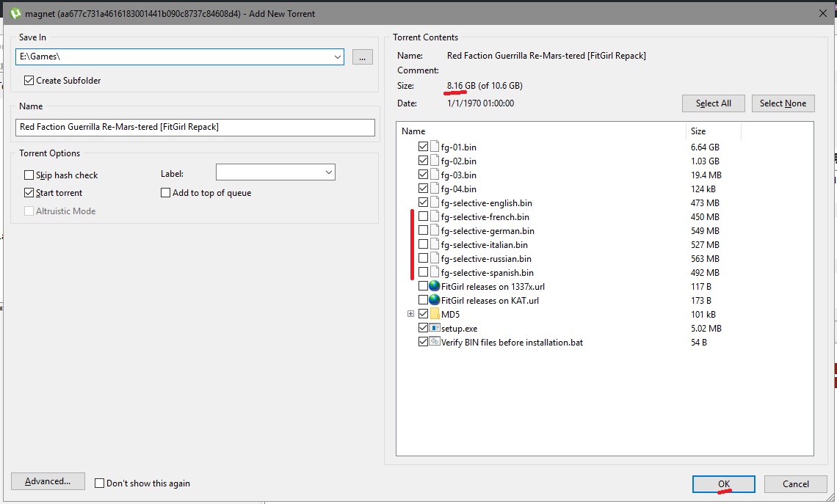Click the torrent Name text field
Viewport: 837px width, 504px height.
click(x=195, y=128)
